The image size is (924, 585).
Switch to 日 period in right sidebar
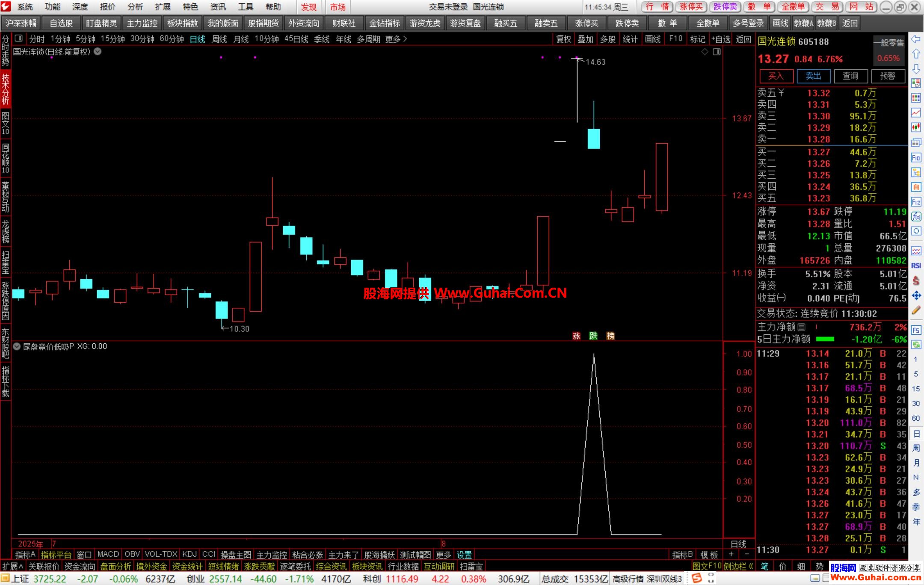pos(916,434)
